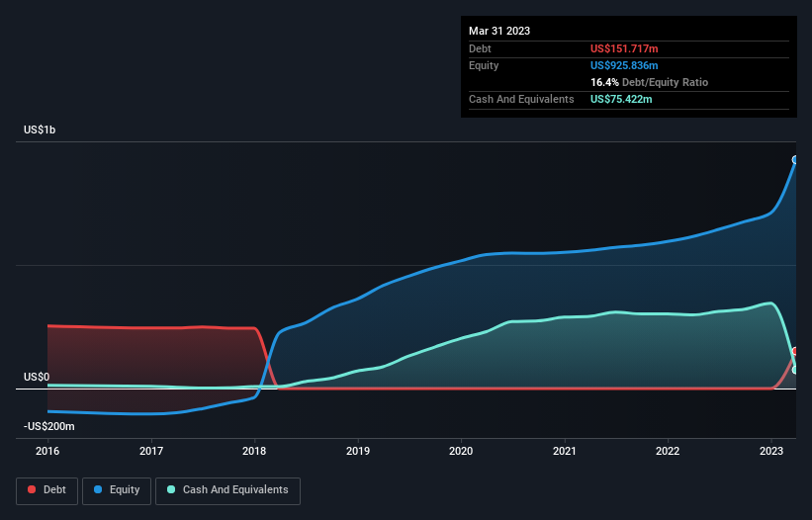Click Cash And Equivalents label in tooltip
Screen dimensions: 812x520
tap(521, 99)
